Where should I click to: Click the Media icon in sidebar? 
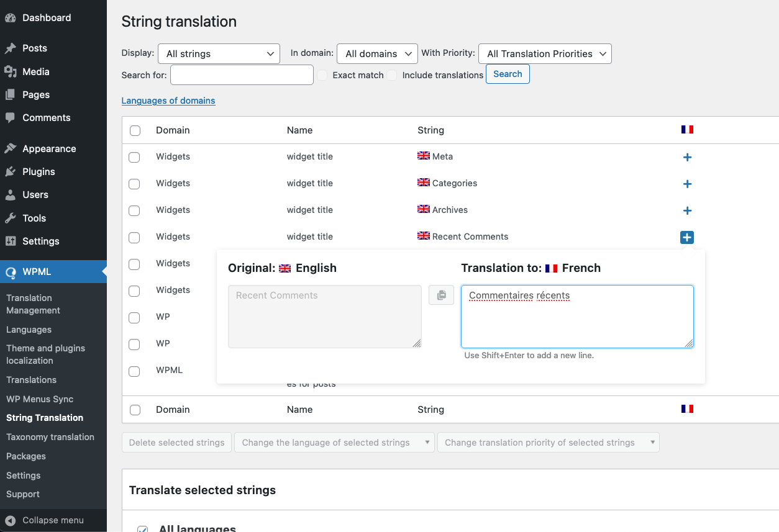[x=11, y=72]
